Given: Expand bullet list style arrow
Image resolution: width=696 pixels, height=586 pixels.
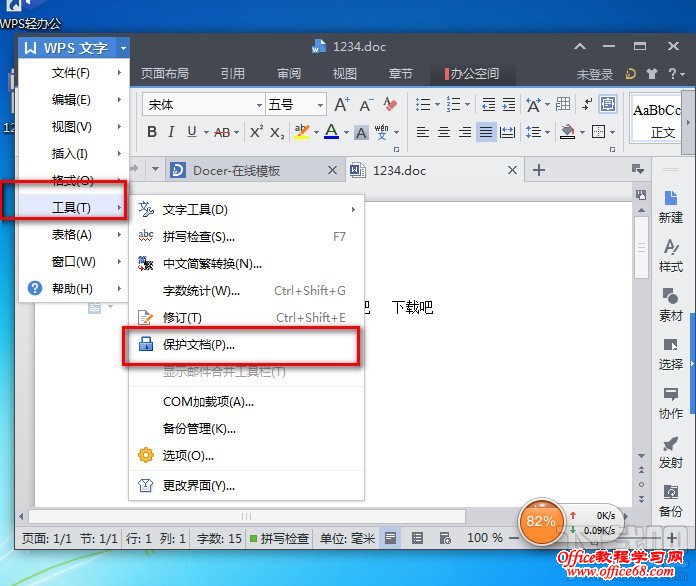Looking at the screenshot, I should point(437,105).
